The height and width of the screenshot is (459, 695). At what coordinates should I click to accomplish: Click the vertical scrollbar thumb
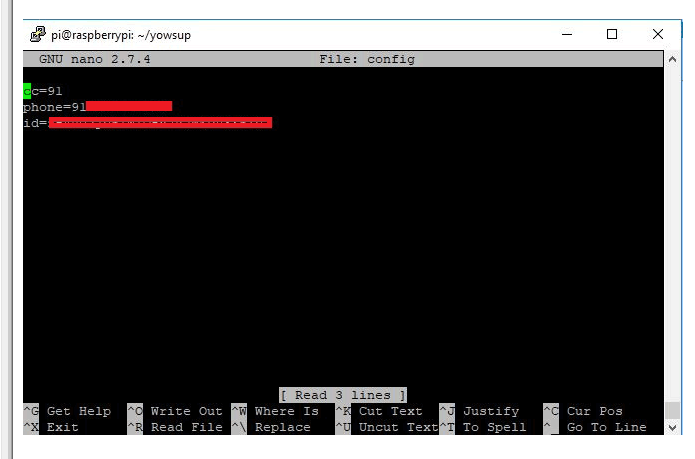click(672, 410)
